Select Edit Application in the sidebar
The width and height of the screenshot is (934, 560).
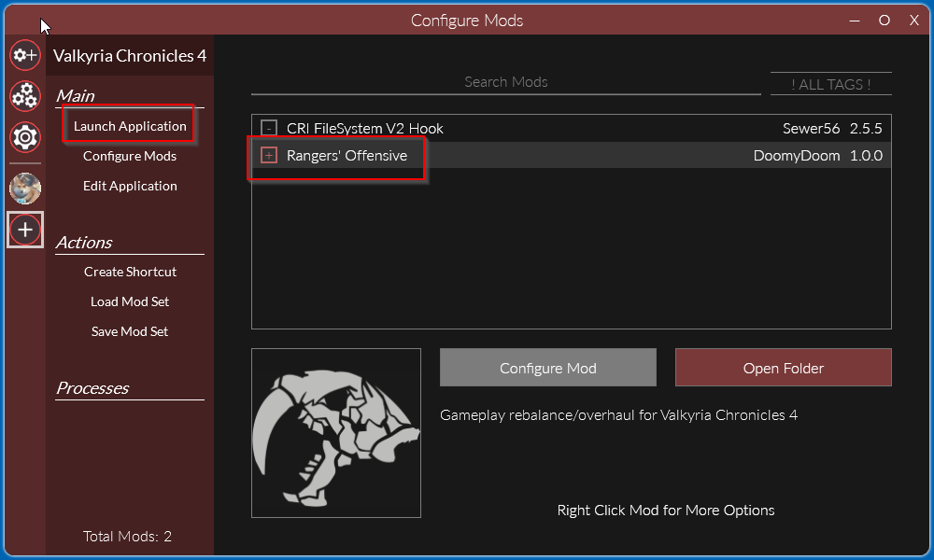click(x=130, y=186)
